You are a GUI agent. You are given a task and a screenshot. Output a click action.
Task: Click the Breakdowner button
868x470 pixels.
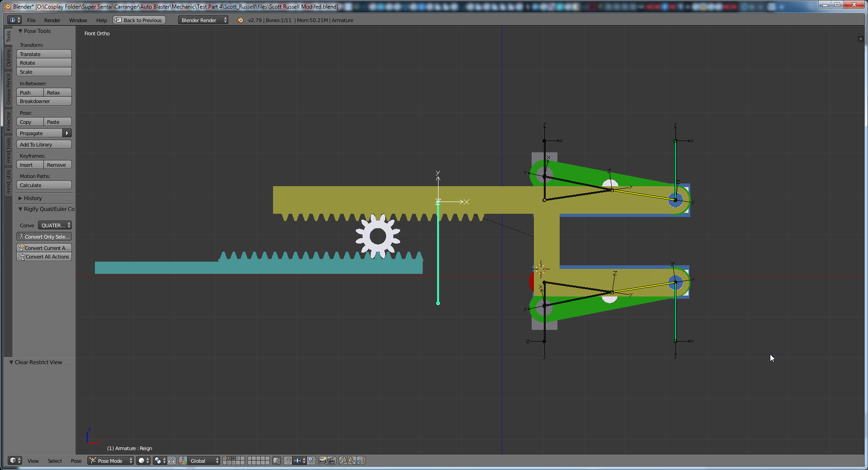coord(44,101)
